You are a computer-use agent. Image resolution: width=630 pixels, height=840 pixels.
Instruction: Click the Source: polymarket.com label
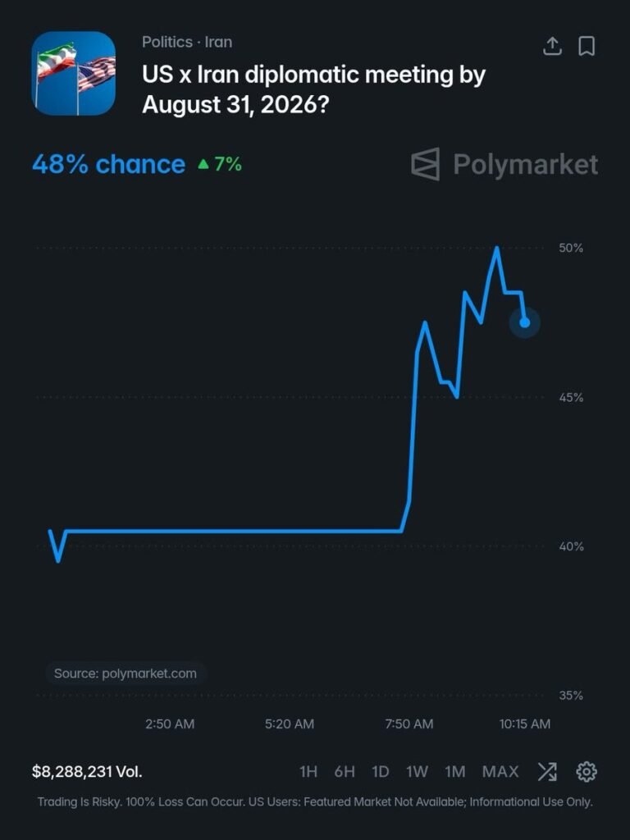point(126,673)
